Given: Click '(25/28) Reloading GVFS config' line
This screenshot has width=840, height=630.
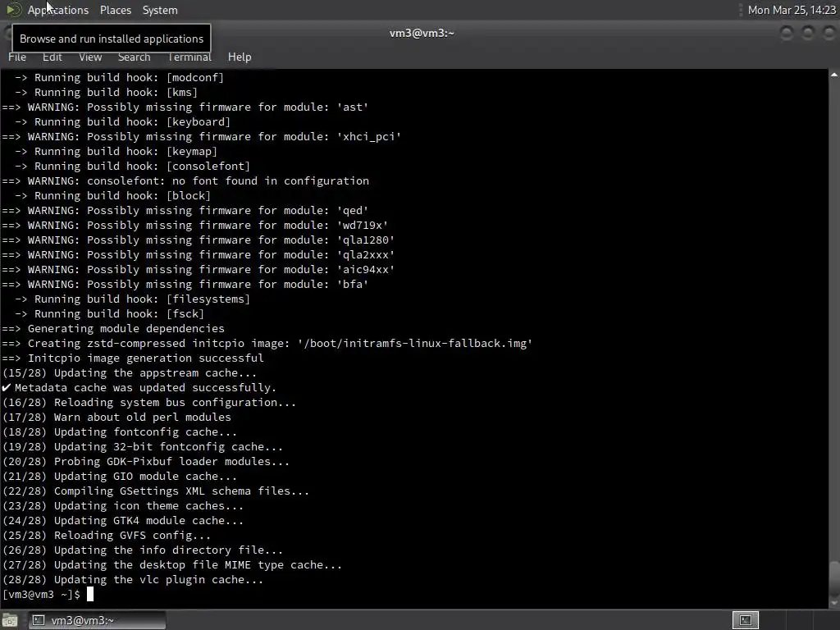Looking at the screenshot, I should click(107, 536).
